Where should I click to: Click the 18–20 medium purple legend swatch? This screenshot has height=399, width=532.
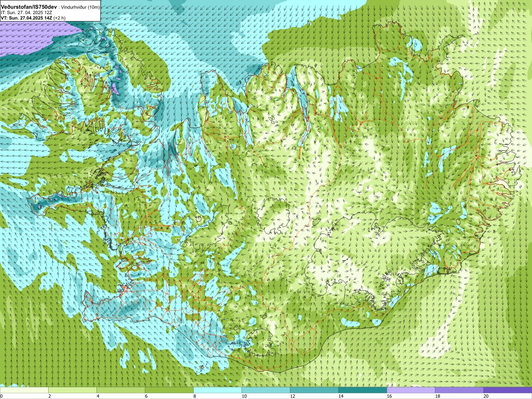(x=459, y=390)
